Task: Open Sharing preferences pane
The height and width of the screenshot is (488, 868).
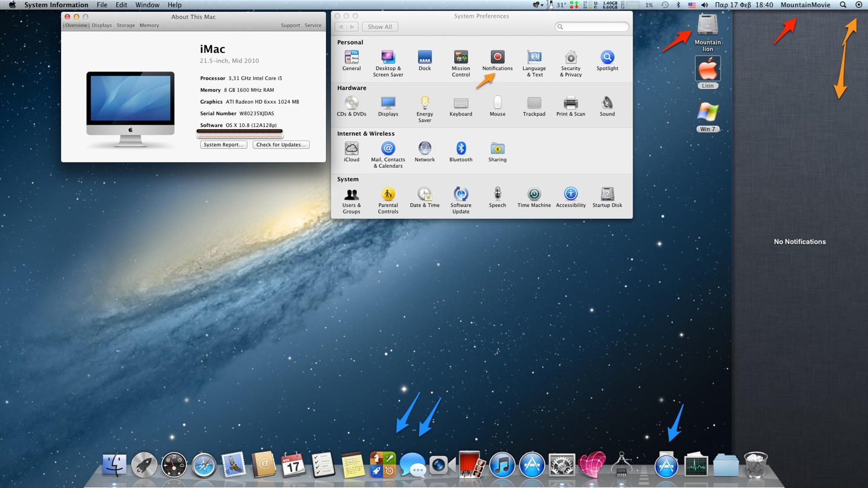Action: (497, 152)
